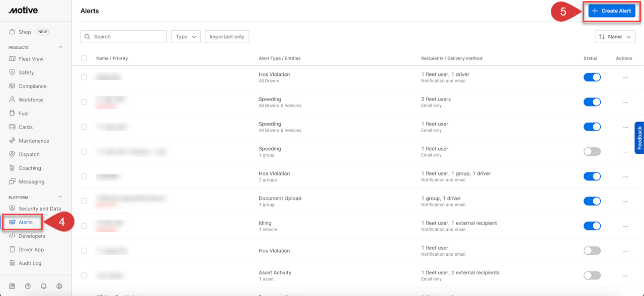Filter by Important only

point(227,37)
